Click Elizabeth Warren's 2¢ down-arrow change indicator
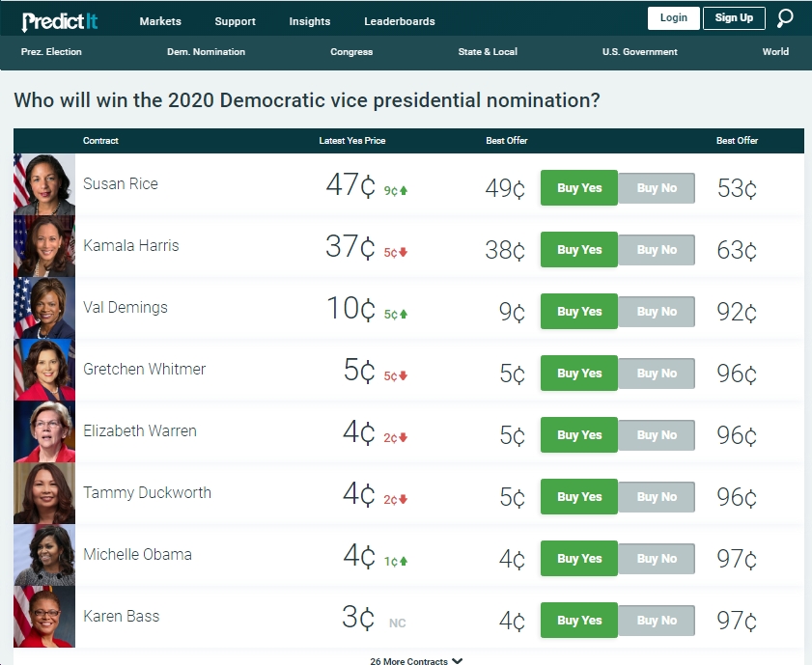Viewport: 812px width, 665px height. coord(396,438)
